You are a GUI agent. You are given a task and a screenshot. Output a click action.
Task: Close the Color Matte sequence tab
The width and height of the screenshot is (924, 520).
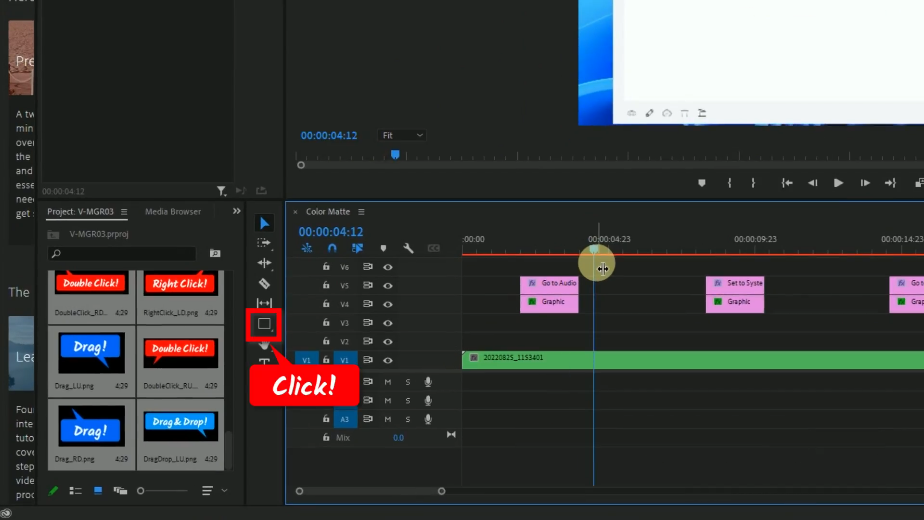click(x=295, y=212)
